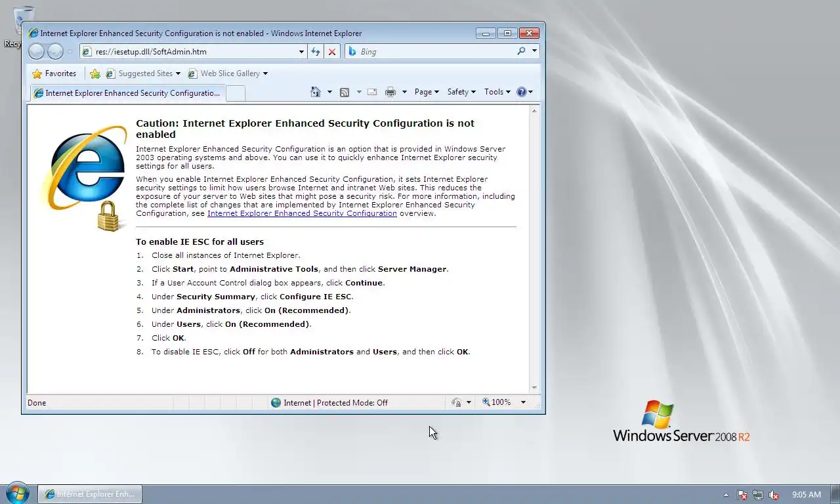Open the Help question mark menu
This screenshot has height=504, width=840.
[x=524, y=92]
